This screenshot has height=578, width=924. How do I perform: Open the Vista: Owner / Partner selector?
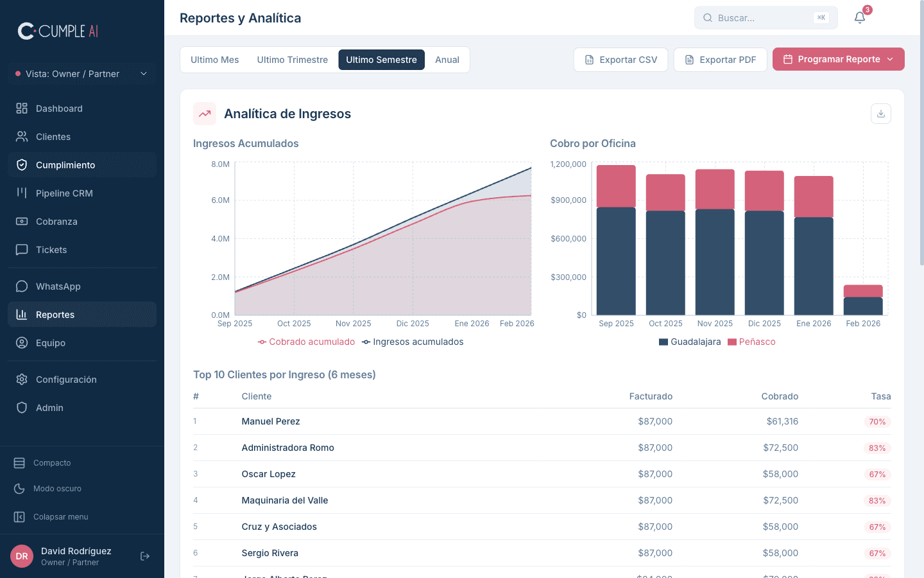(81, 74)
